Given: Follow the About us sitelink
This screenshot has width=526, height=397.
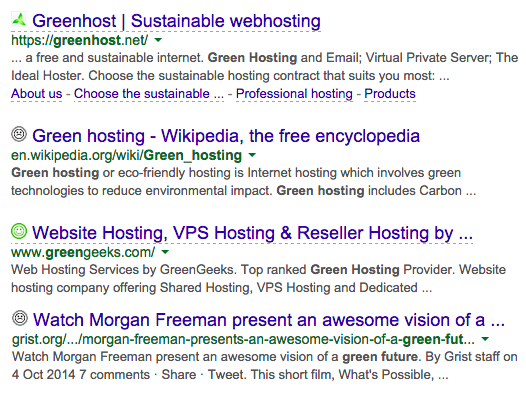Looking at the screenshot, I should tap(37, 94).
